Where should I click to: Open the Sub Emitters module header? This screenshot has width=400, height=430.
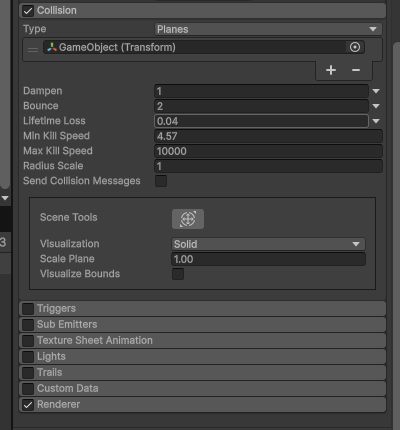203,324
